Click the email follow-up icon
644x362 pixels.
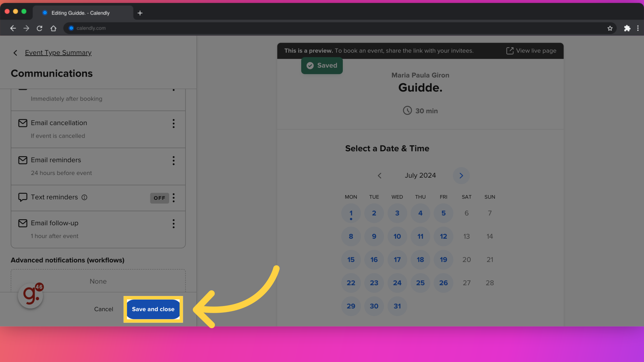(x=22, y=223)
